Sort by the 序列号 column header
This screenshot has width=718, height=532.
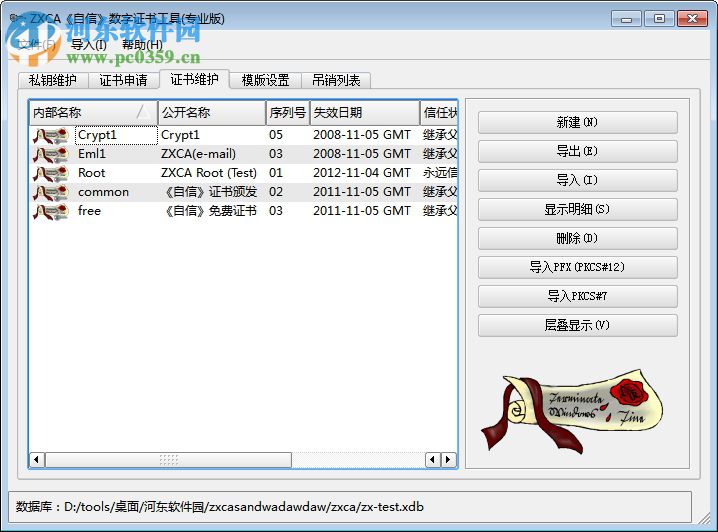click(288, 113)
